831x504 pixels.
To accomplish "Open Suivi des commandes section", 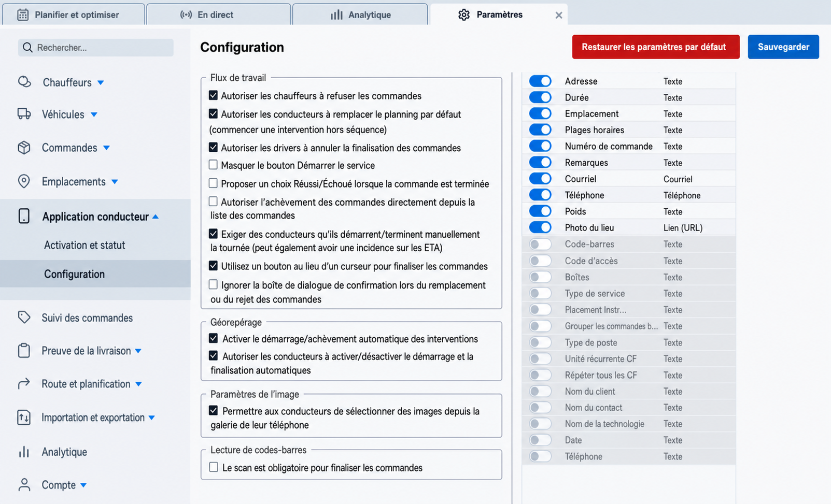I will coord(87,318).
